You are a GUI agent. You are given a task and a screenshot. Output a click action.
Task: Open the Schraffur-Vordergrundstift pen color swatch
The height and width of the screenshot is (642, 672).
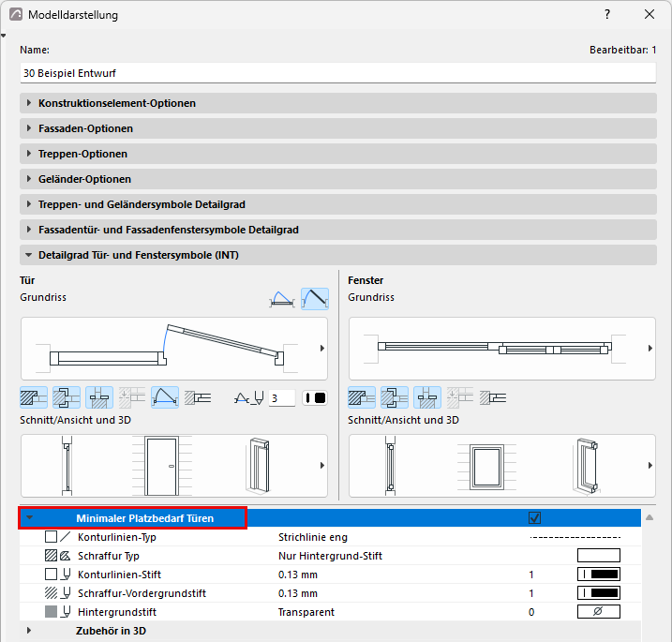point(599,592)
